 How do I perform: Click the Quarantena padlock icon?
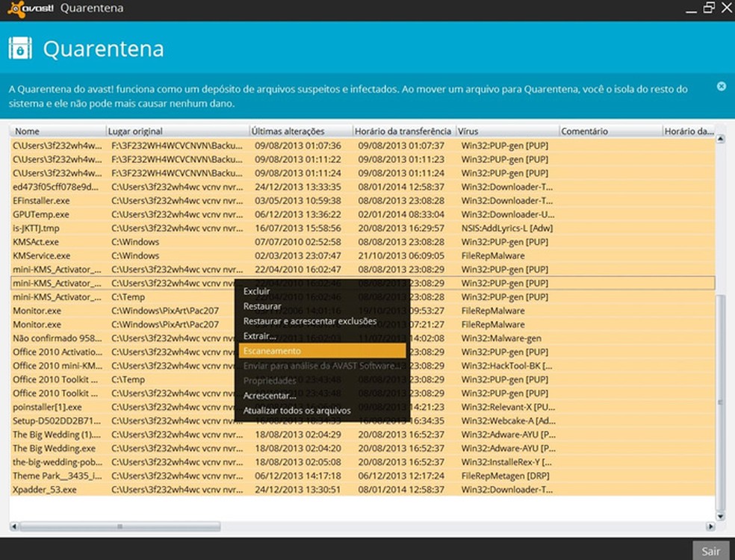(20, 47)
